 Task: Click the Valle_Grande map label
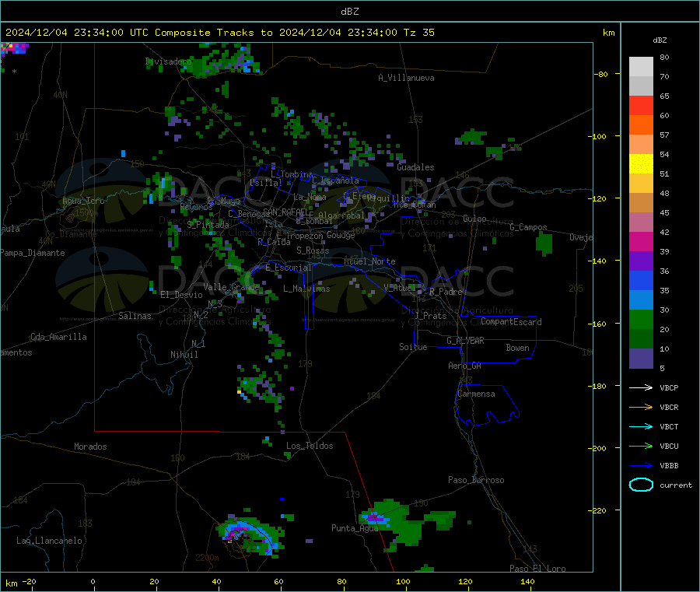[x=231, y=287]
